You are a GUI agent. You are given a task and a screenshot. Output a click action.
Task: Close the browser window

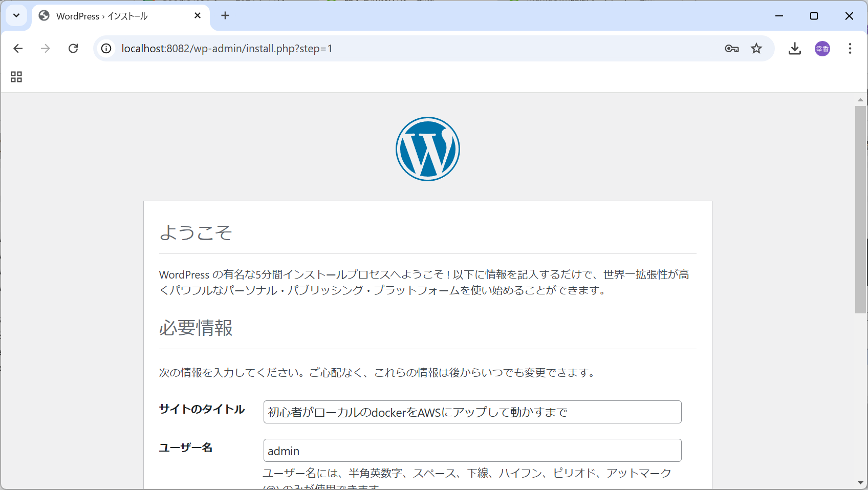tap(849, 16)
